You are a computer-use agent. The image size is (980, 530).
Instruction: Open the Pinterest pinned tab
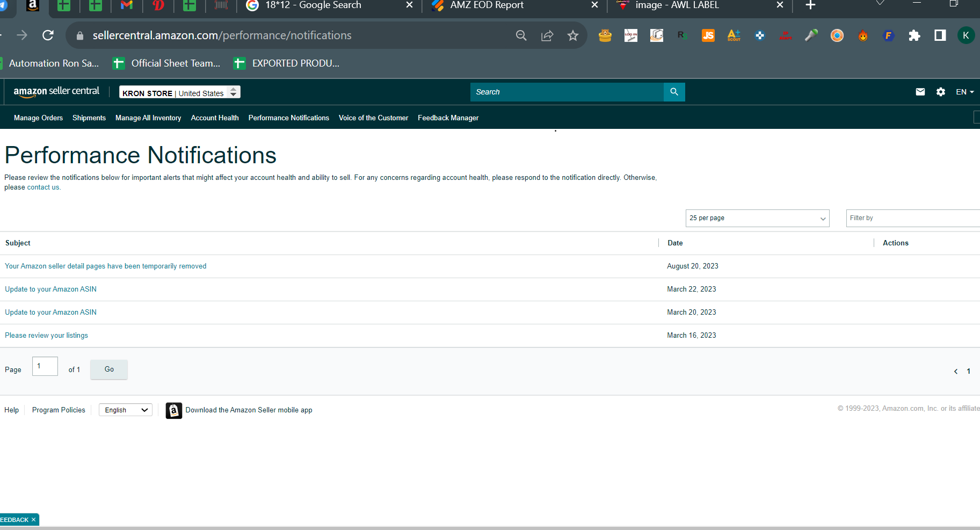[158, 5]
